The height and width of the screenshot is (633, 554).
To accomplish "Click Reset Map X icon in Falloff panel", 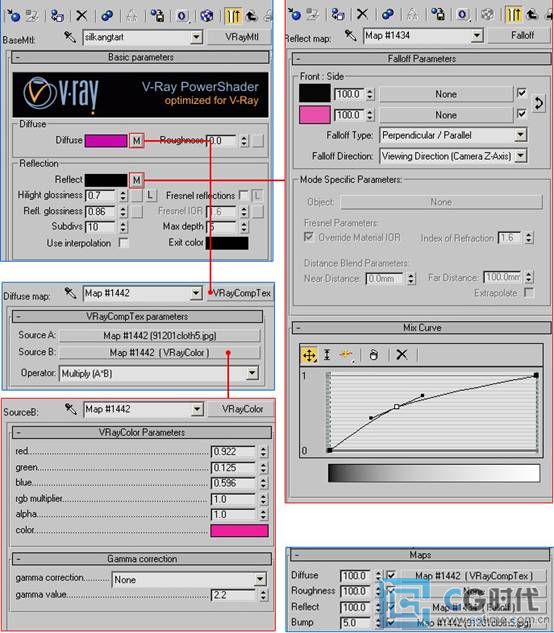I will click(362, 15).
